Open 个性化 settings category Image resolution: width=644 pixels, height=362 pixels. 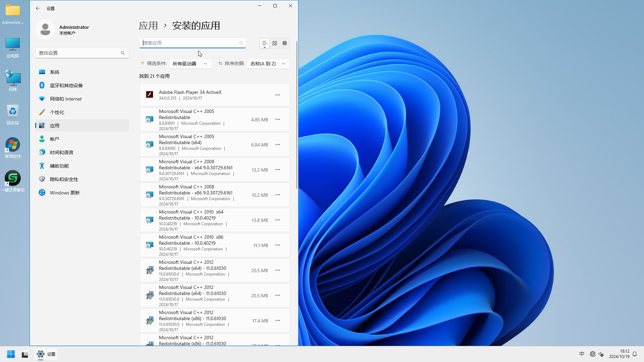pyautogui.click(x=82, y=112)
